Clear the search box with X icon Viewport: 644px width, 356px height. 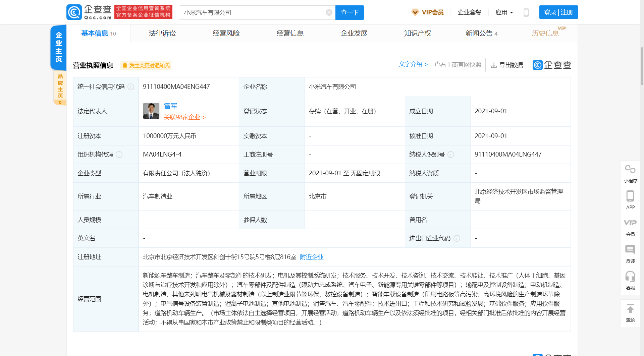(329, 12)
